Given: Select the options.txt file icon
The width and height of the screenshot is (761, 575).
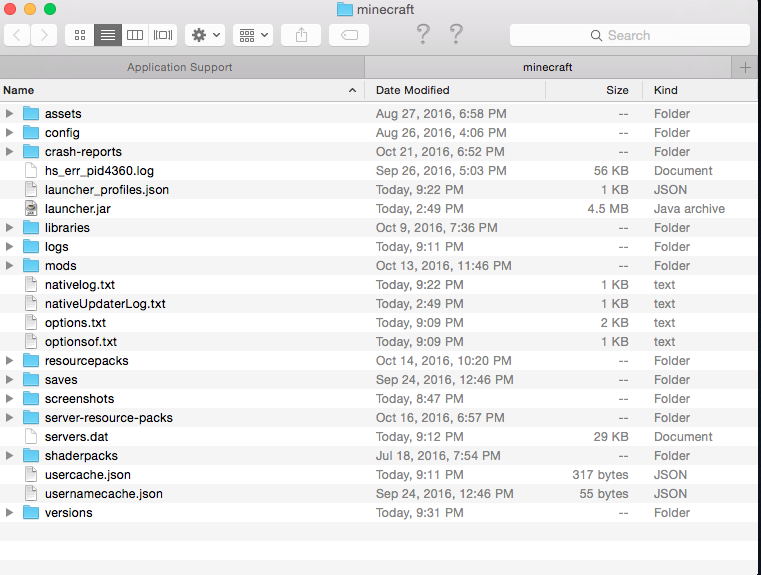Looking at the screenshot, I should point(31,323).
